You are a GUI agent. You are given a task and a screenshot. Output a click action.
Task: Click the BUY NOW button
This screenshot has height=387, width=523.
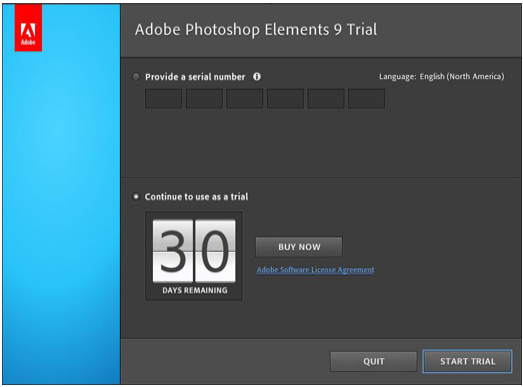pyautogui.click(x=299, y=247)
